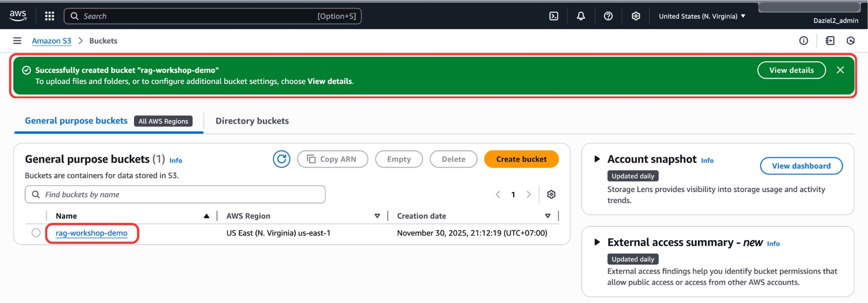Screen dimensions: 868x303
Task: Open the help question-mark icon
Action: point(609,16)
